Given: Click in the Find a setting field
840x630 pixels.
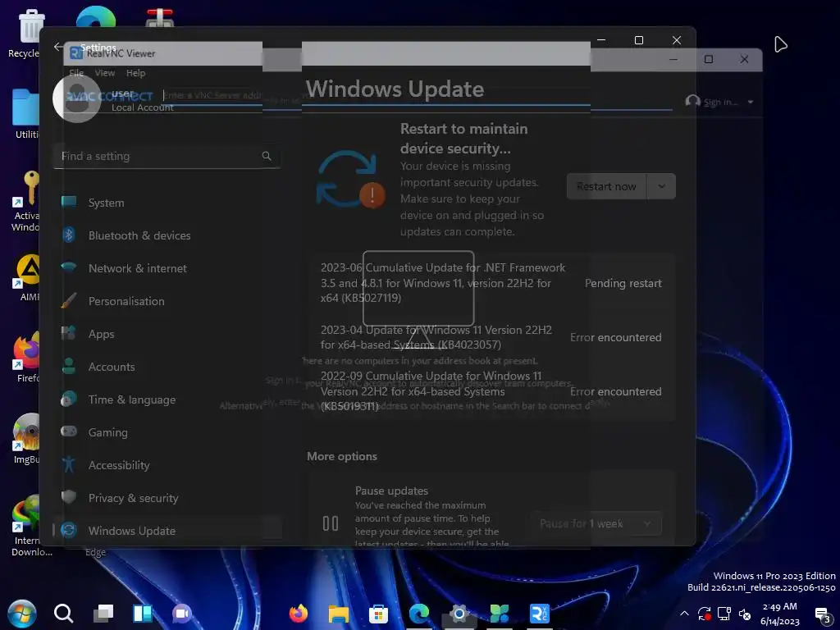Looking at the screenshot, I should pyautogui.click(x=167, y=156).
